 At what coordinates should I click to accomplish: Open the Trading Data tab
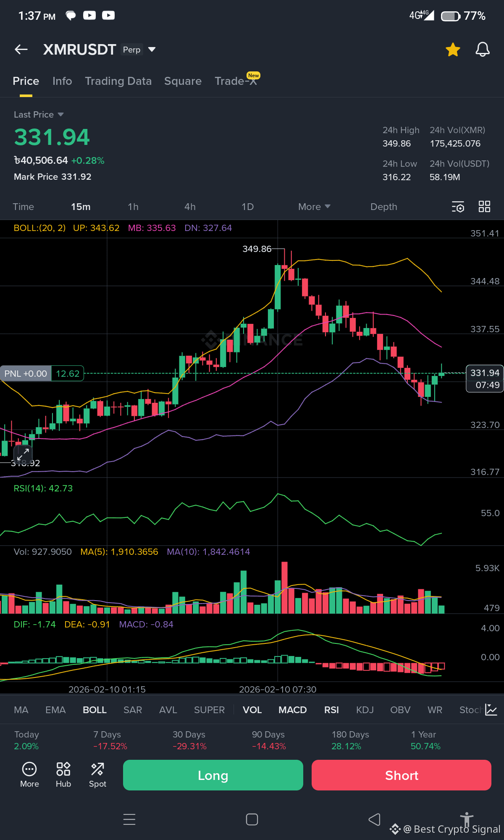click(118, 81)
